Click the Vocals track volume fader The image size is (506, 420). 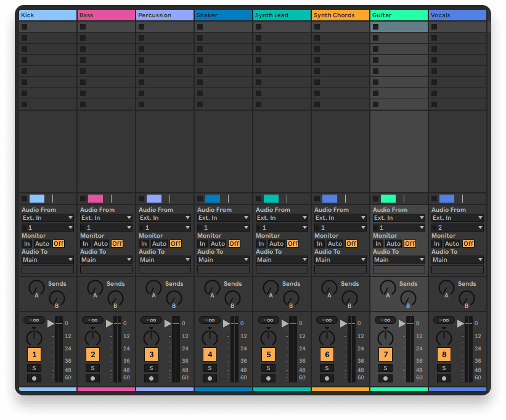click(x=461, y=323)
